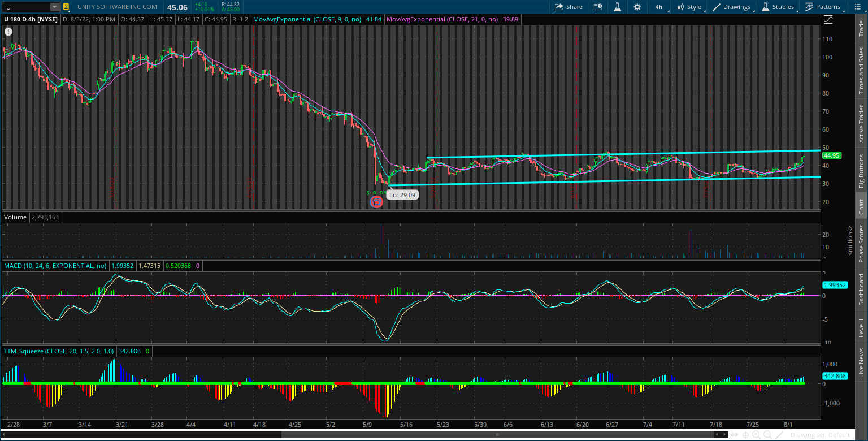This screenshot has width=868, height=441.
Task: Click the yellow chart link group badge
Action: [66, 7]
